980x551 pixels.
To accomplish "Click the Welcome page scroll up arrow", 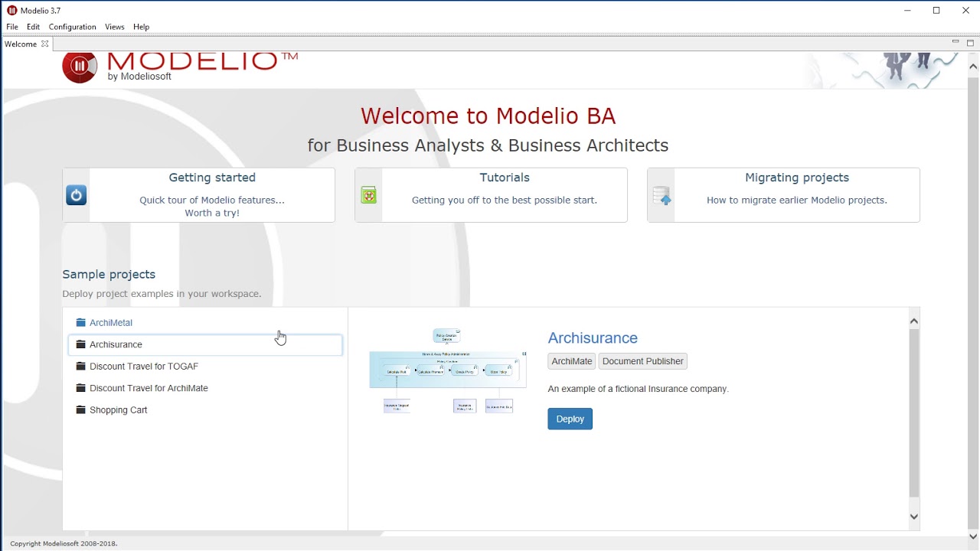I will click(973, 67).
